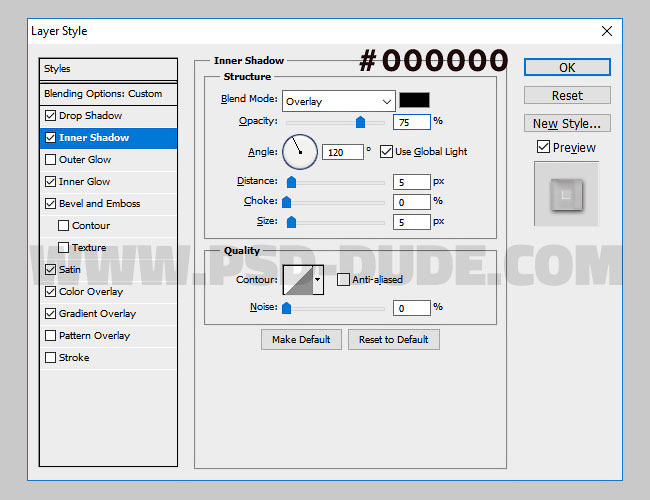Select the Color Overlay label
This screenshot has width=650, height=500.
91,291
